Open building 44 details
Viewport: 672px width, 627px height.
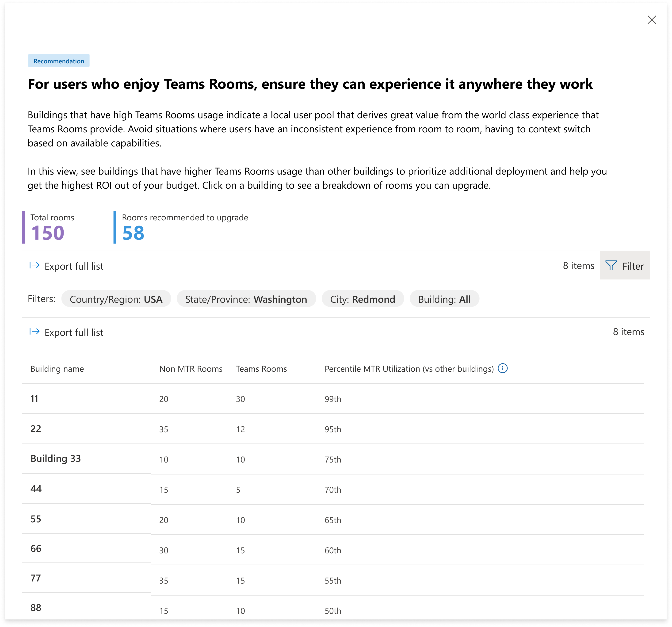coord(36,489)
